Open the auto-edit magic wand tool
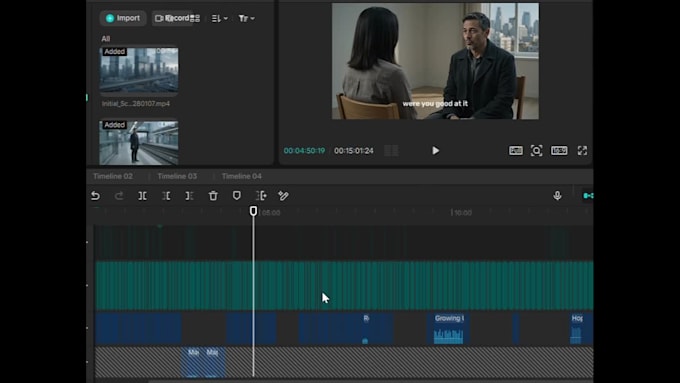Screen dimensions: 680x383 [283, 196]
